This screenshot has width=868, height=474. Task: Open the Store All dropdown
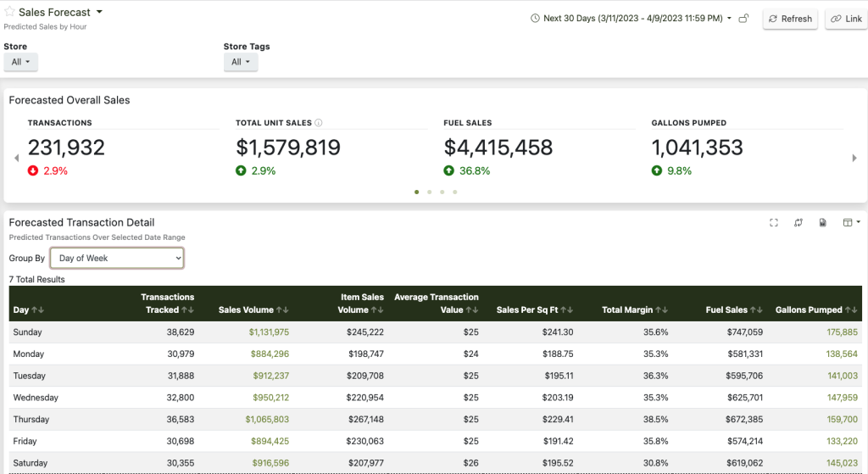pyautogui.click(x=21, y=62)
